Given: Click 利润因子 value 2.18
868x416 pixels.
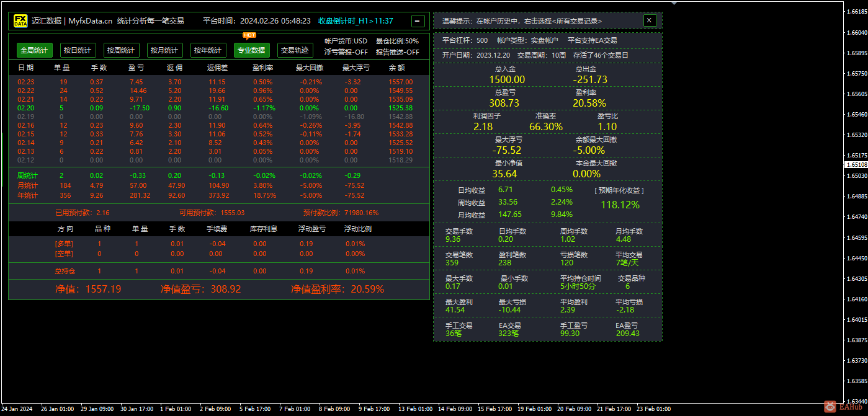Looking at the screenshot, I should [x=483, y=126].
